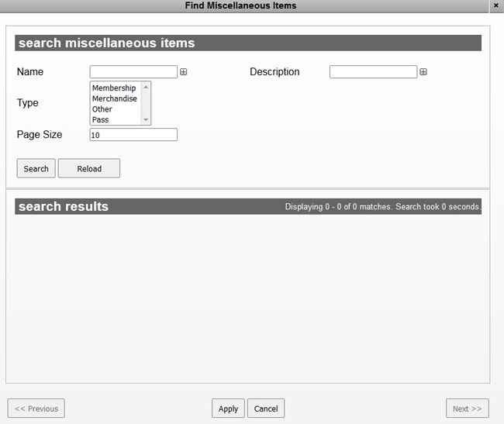Select Pass in Type list
The height and width of the screenshot is (424, 504).
(100, 119)
